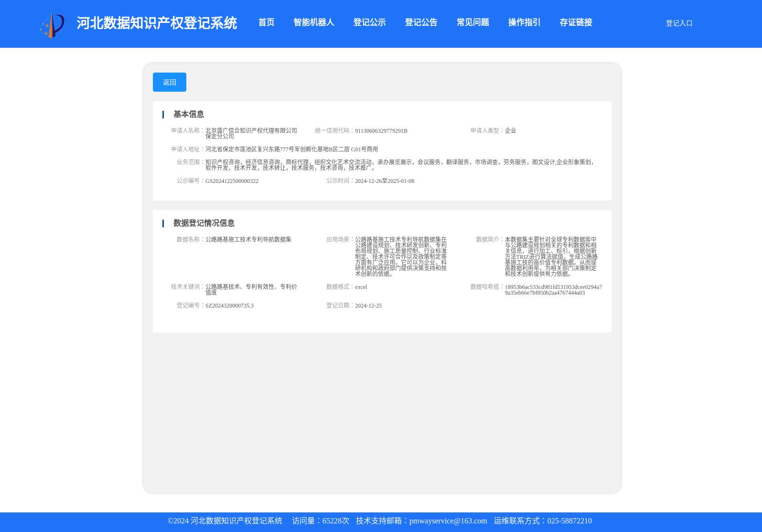Open 操作指引 menu item
Image resolution: width=762 pixels, height=532 pixels.
tap(524, 22)
